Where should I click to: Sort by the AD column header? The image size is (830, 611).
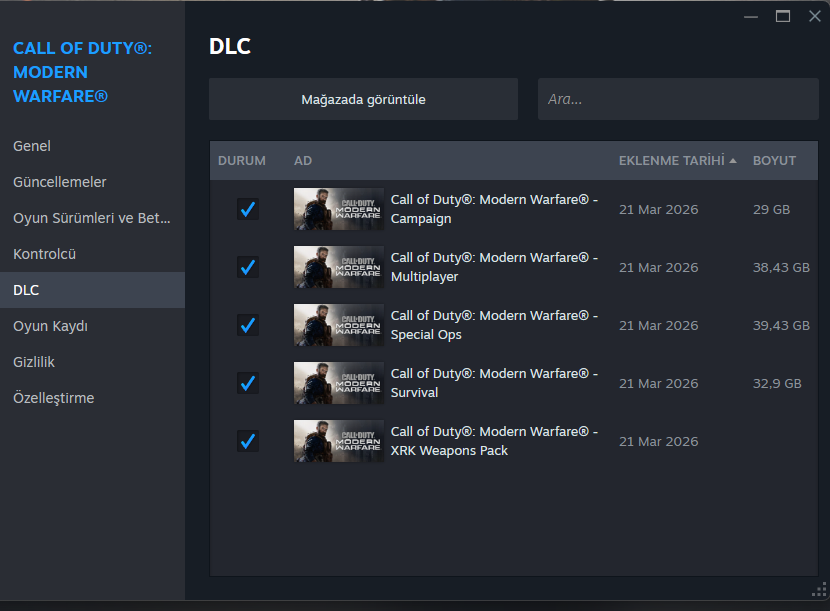click(x=303, y=160)
